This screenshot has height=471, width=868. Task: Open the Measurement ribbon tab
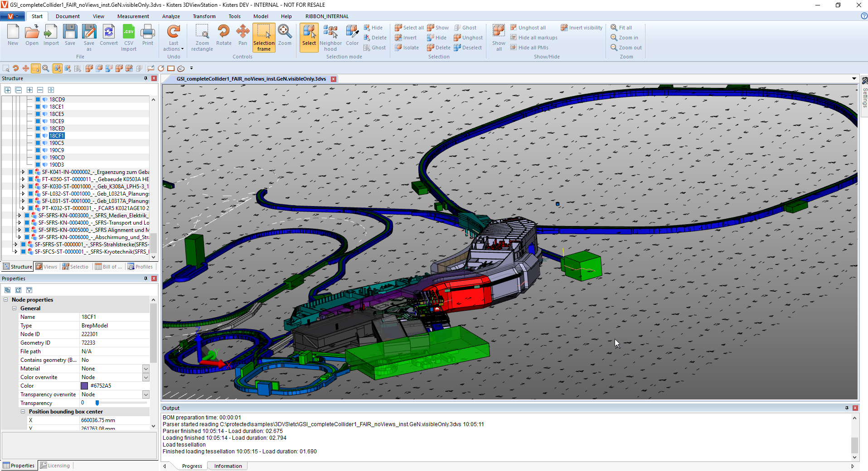point(133,16)
